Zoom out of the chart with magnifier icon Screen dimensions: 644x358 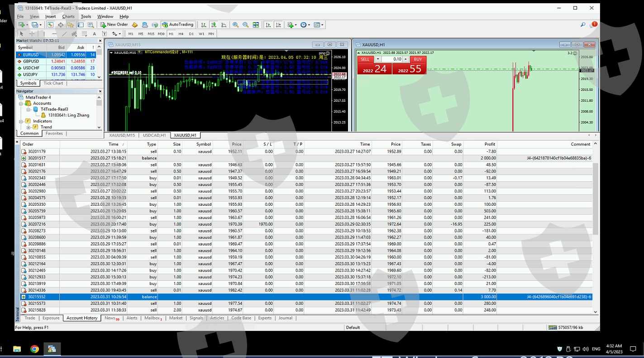[245, 25]
